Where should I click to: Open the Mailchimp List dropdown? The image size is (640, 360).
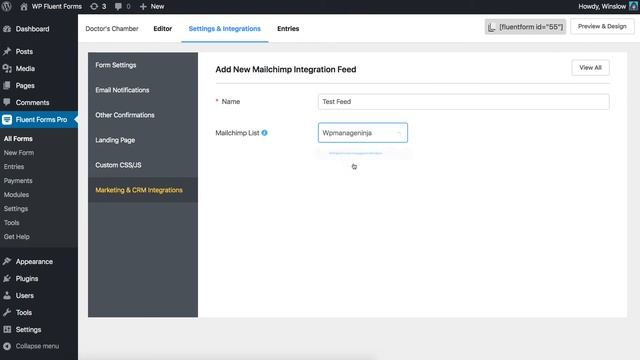[x=362, y=133]
